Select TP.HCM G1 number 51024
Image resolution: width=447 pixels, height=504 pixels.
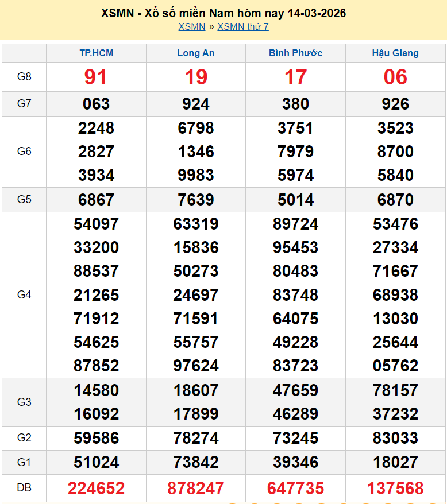[96, 462]
